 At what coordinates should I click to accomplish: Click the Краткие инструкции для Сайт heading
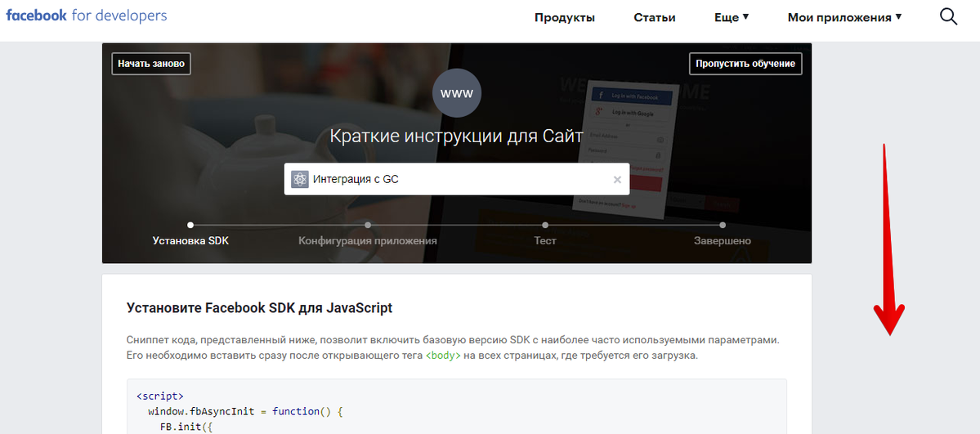click(457, 136)
